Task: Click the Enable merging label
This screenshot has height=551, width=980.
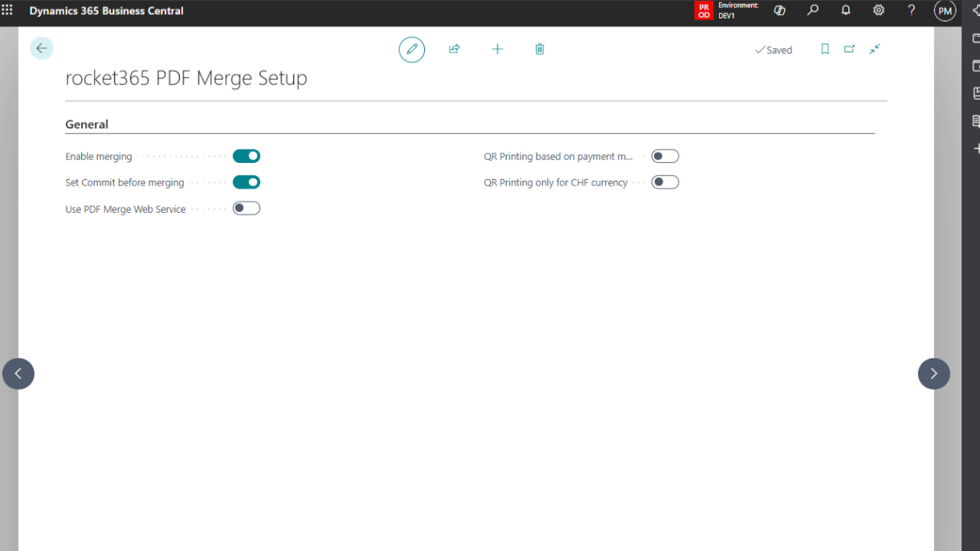Action: [x=99, y=157]
